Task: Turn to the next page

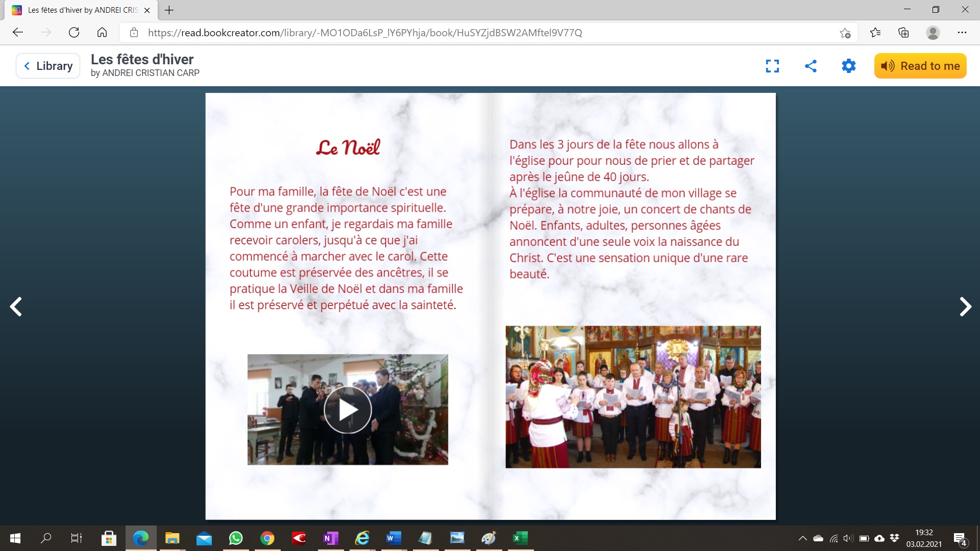Action: point(965,307)
